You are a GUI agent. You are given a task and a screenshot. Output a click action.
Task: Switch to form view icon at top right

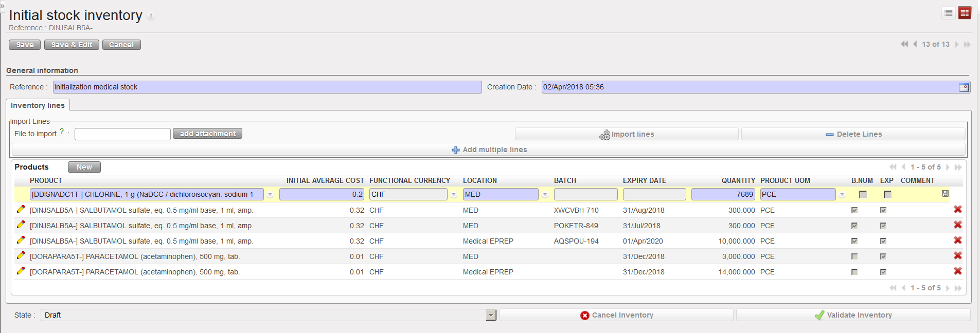pyautogui.click(x=965, y=13)
